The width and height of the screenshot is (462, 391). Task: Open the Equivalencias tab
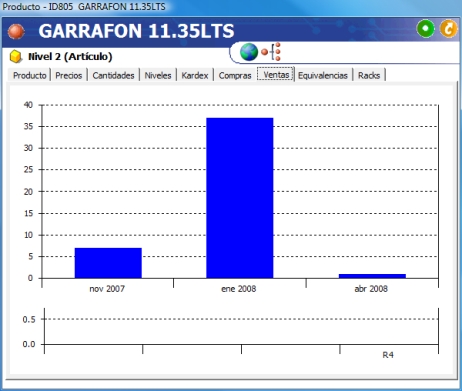323,75
